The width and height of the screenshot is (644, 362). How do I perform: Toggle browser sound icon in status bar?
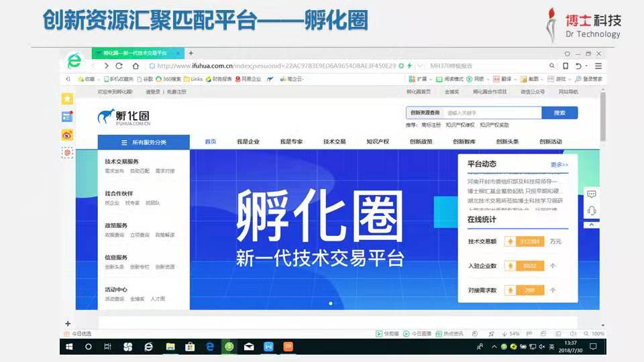click(573, 334)
